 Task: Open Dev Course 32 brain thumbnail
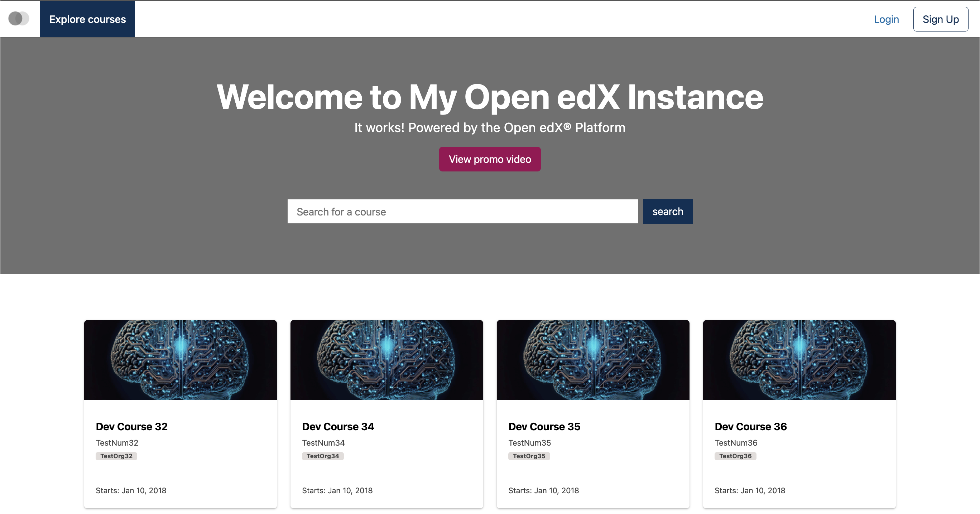pos(180,360)
